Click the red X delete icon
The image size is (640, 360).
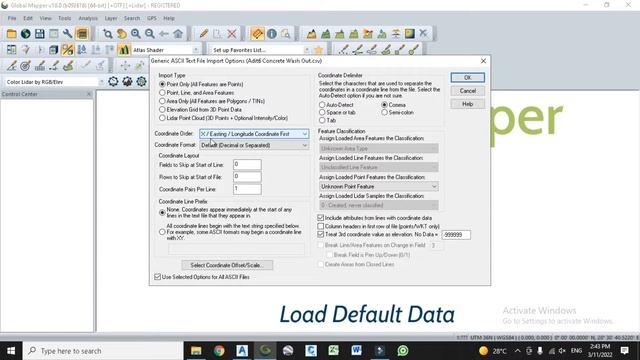(x=232, y=34)
